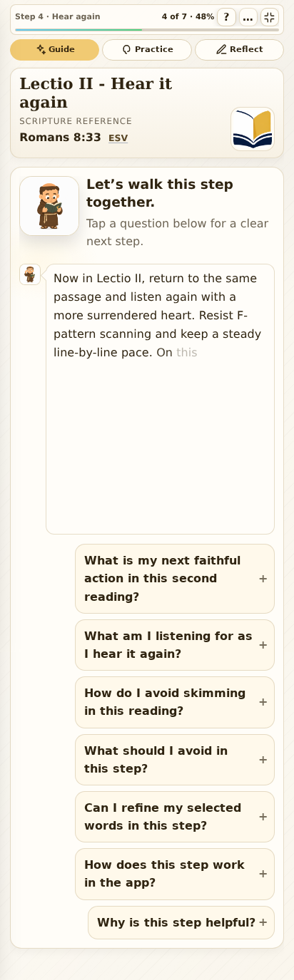Switch to the Reflect tab
294x980 pixels.
(x=239, y=50)
